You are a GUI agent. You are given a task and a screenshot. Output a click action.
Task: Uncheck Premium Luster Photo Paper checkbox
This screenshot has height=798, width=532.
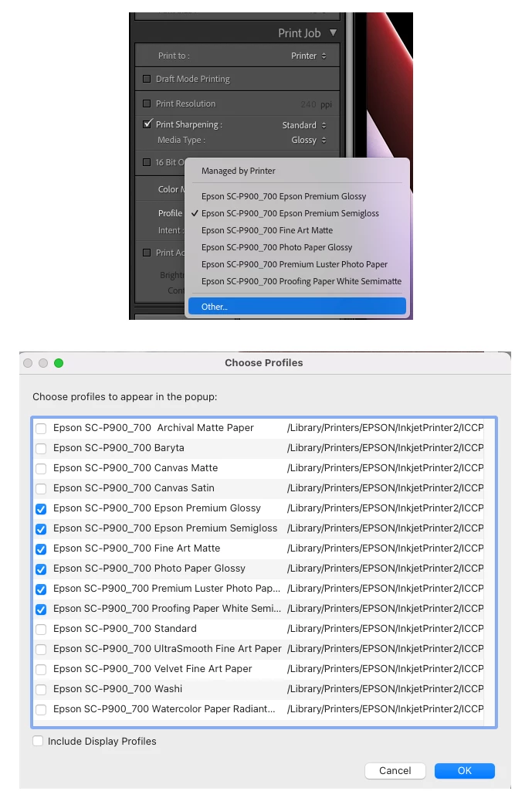[x=41, y=589]
